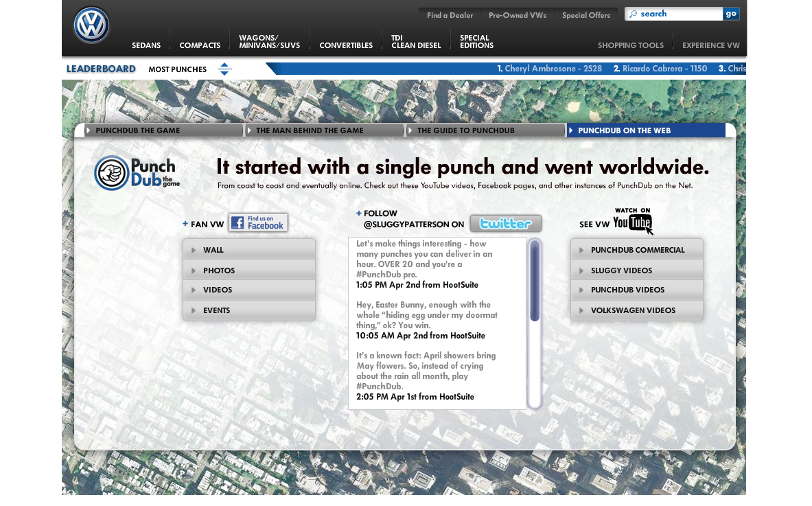Click the go search button

[x=731, y=14]
